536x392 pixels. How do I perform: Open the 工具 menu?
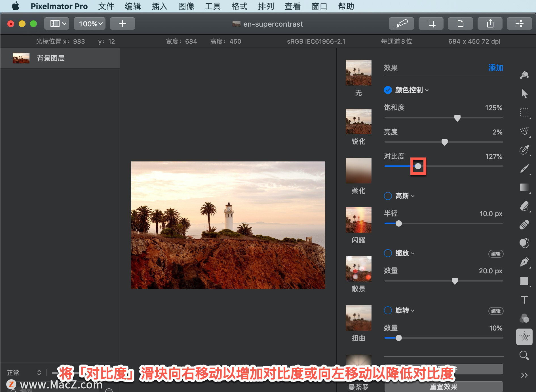pos(213,6)
